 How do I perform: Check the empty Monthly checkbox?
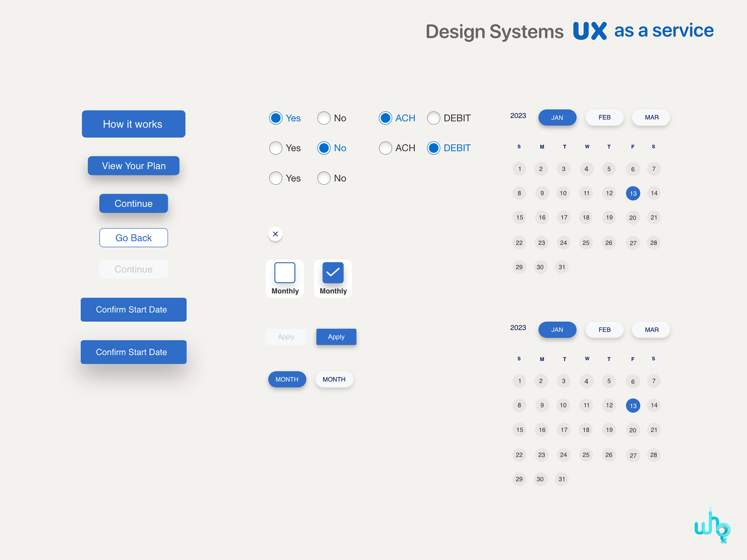(x=285, y=273)
